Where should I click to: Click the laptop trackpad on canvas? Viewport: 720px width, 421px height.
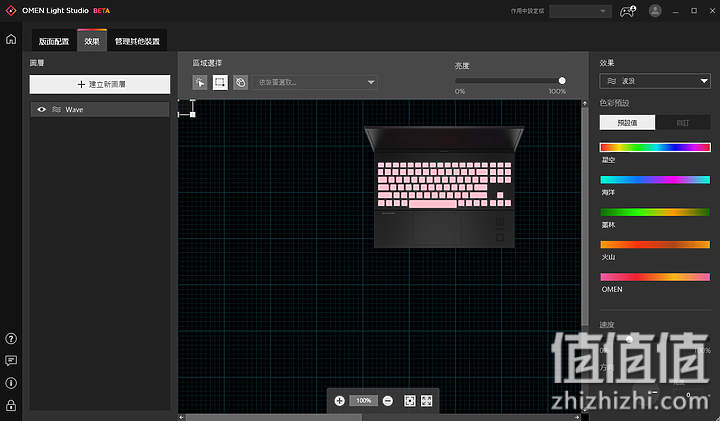[437, 228]
